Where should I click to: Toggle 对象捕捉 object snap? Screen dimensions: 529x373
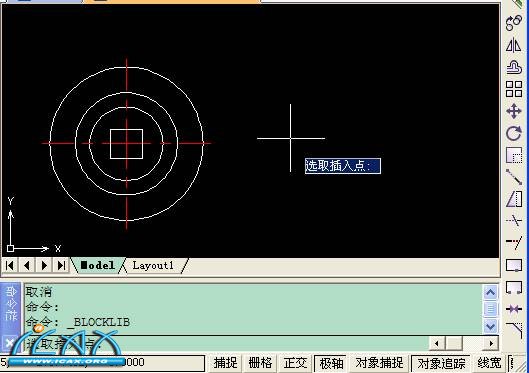pyautogui.click(x=380, y=363)
